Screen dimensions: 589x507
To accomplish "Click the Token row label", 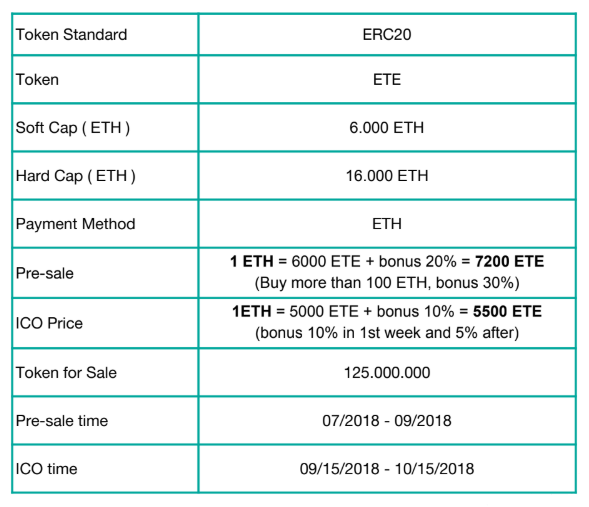I will click(37, 80).
